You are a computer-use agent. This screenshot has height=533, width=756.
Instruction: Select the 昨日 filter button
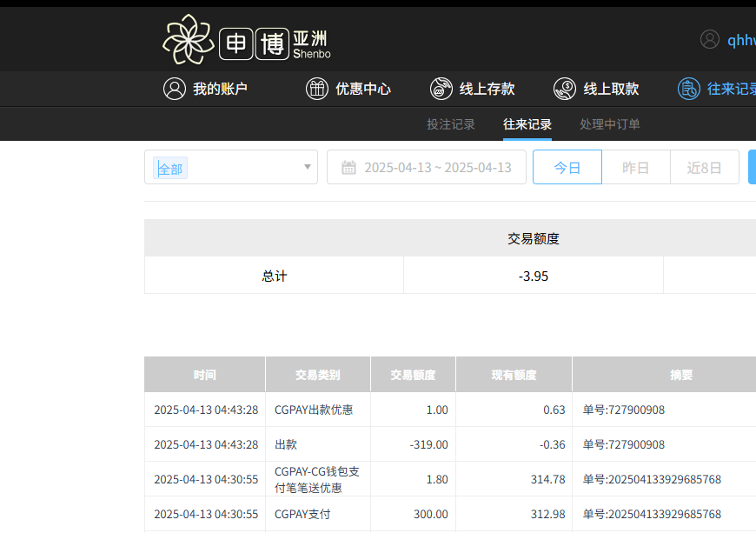(x=635, y=166)
